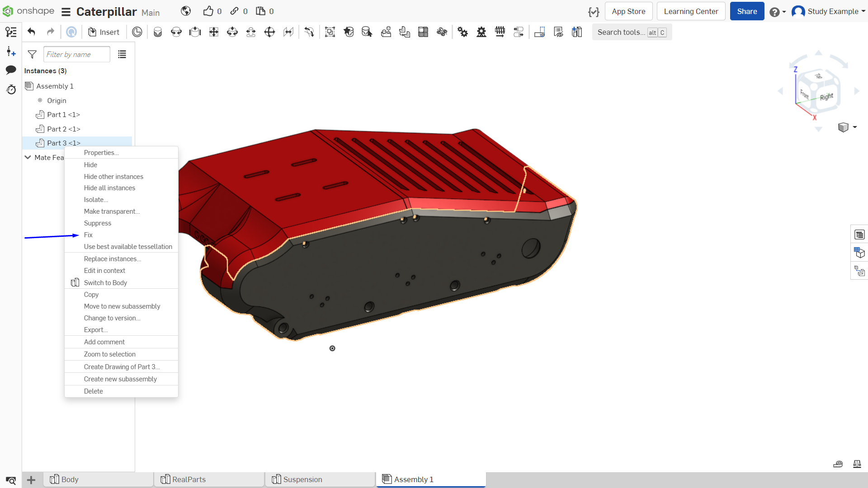Select the Gear relation tool
Image resolution: width=868 pixels, height=488 pixels.
[462, 32]
